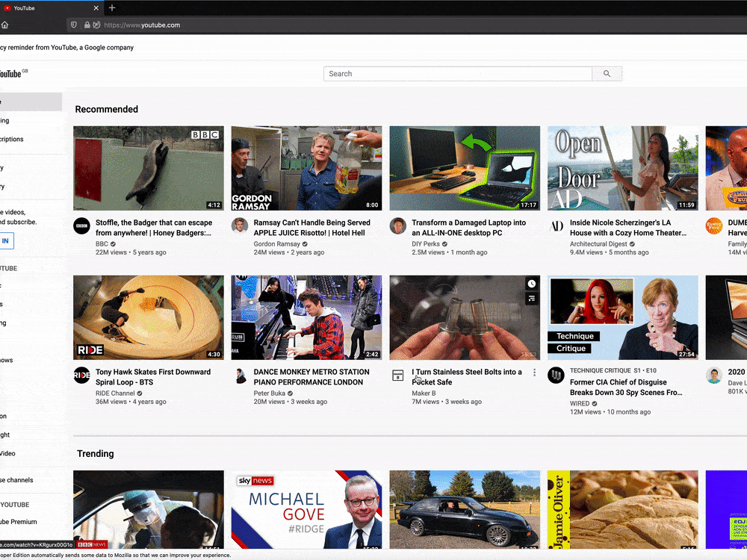Open Technique Critique CIA thumbnail
Image resolution: width=747 pixels, height=560 pixels.
tap(623, 317)
